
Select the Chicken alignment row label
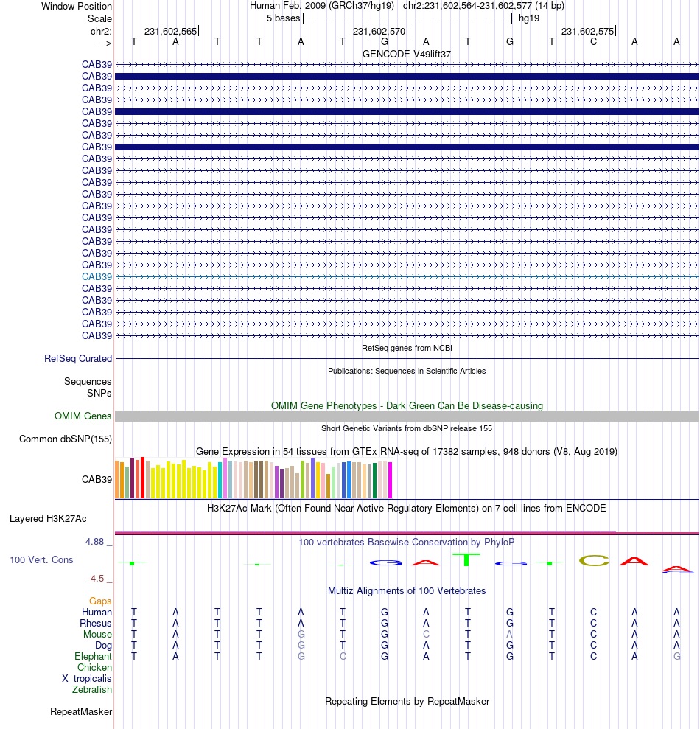coord(94,668)
